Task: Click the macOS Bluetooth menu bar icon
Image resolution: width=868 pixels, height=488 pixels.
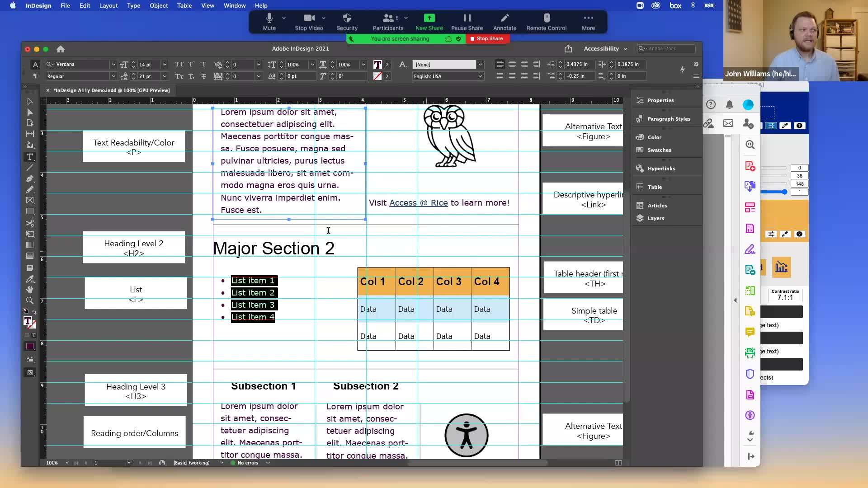Action: tap(693, 5)
